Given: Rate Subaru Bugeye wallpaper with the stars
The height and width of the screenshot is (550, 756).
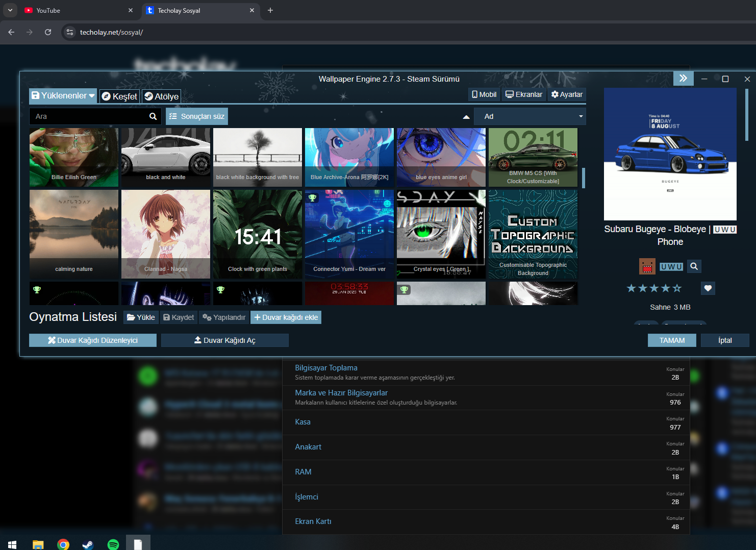Looking at the screenshot, I should (x=654, y=288).
